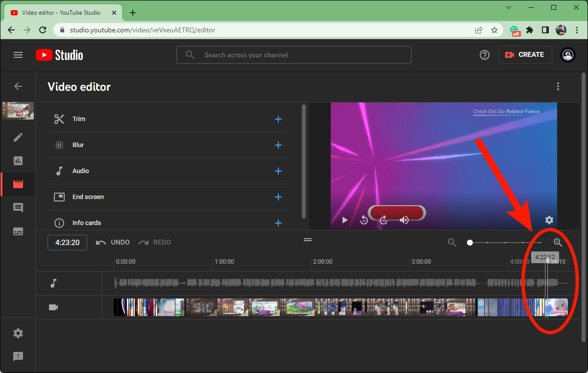Viewport: 588px width, 373px height.
Task: Play the video preview
Action: tap(344, 220)
